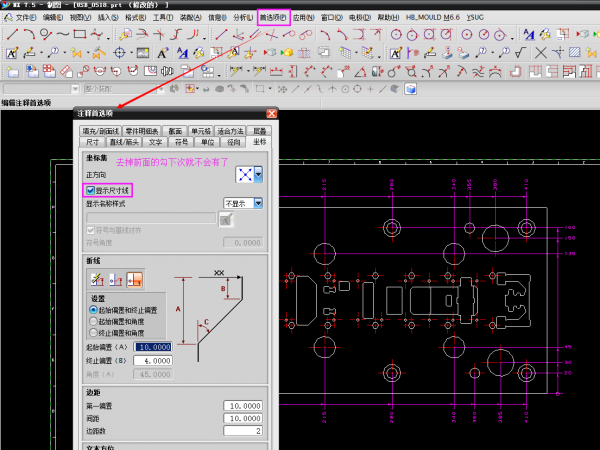Image resolution: width=600 pixels, height=450 pixels.
Task: Select the Spline curve tool
Action: click(63, 34)
